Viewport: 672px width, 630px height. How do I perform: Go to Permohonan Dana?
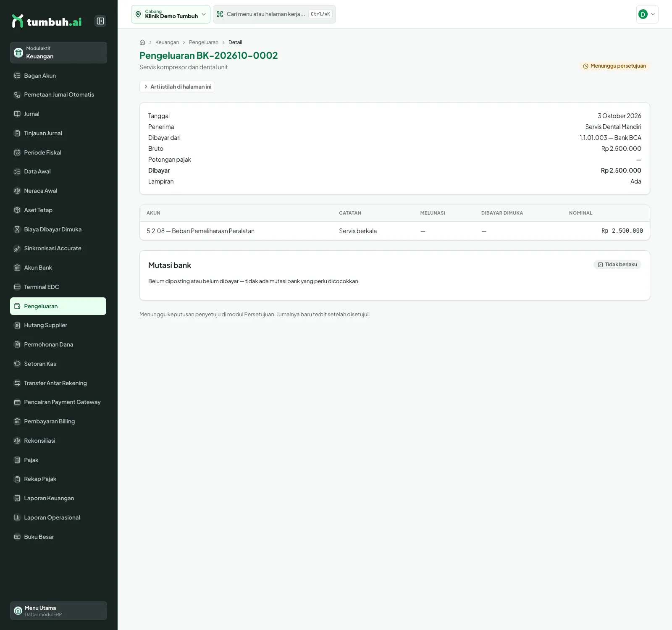pyautogui.click(x=58, y=344)
